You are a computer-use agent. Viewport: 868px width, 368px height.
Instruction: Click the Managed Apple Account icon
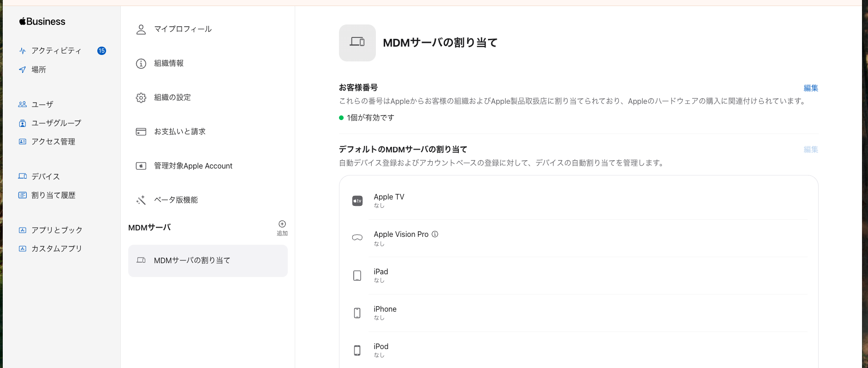pyautogui.click(x=141, y=166)
